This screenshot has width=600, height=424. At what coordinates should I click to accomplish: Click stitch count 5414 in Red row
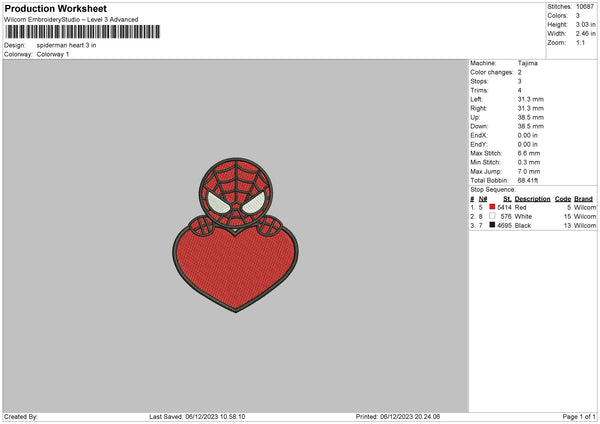point(504,207)
